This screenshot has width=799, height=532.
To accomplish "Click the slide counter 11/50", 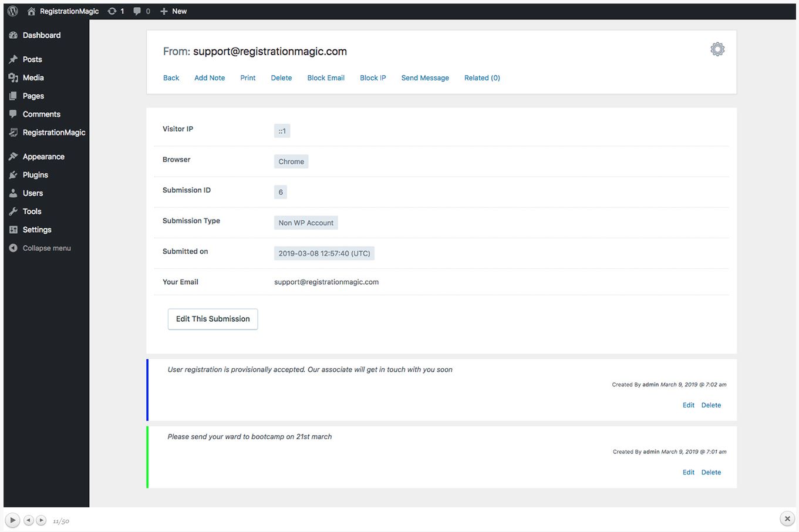I will pos(61,521).
